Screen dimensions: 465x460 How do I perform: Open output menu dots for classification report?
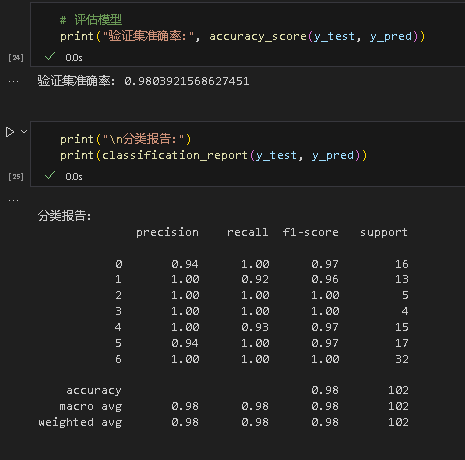(x=14, y=201)
